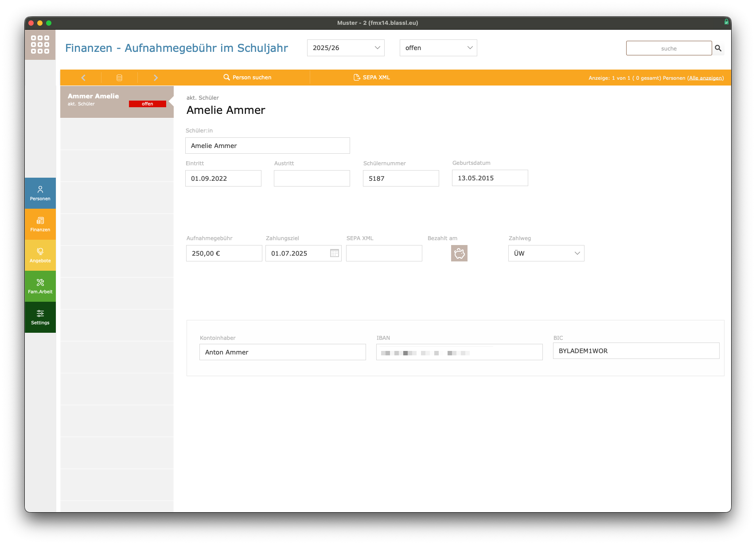This screenshot has width=756, height=545.
Task: Mark as paid with piggy bank icon
Action: click(459, 253)
